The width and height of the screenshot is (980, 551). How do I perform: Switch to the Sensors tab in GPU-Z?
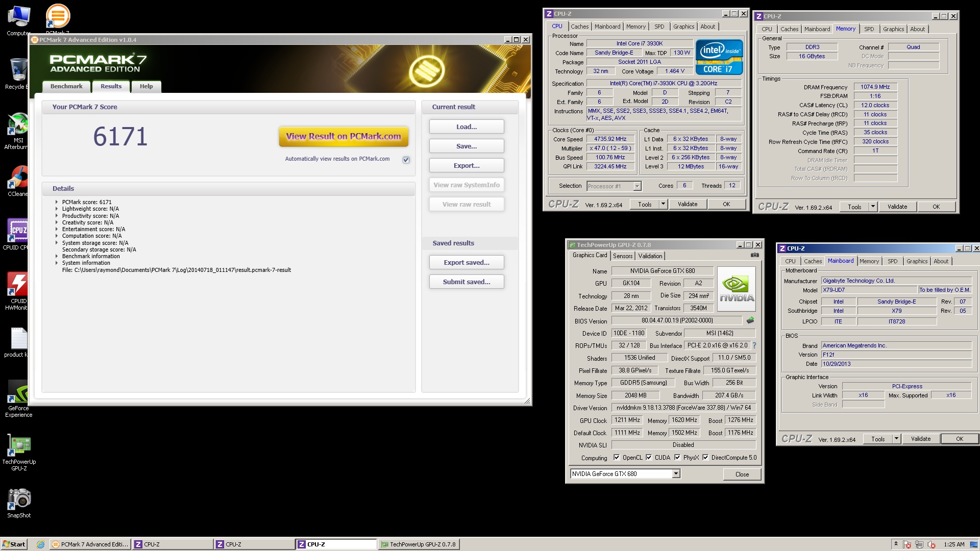[x=623, y=256]
